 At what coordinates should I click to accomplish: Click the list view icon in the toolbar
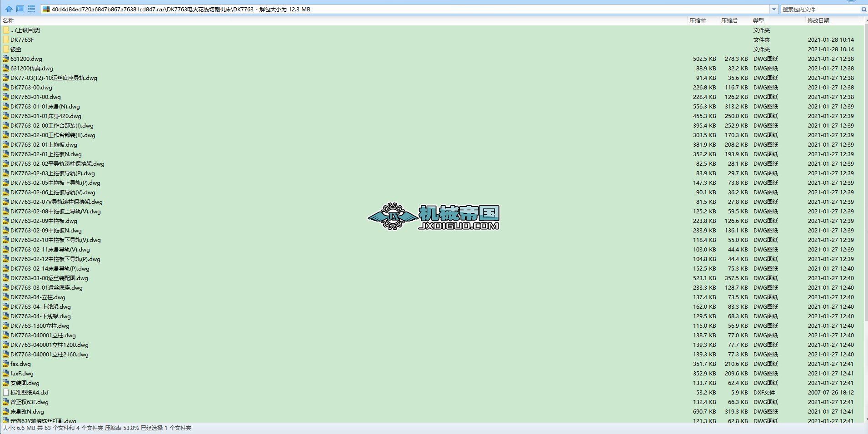point(32,9)
